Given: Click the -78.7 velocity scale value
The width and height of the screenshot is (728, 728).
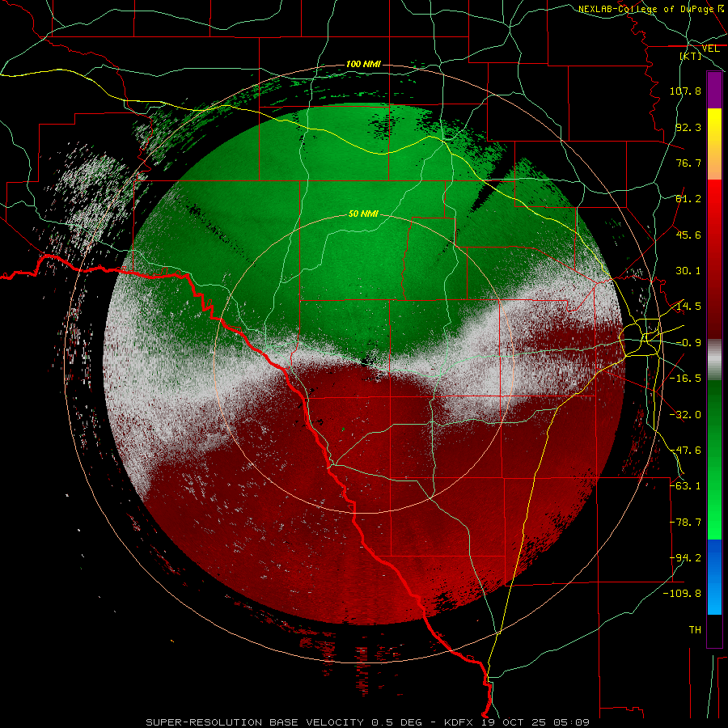Looking at the screenshot, I should [685, 523].
